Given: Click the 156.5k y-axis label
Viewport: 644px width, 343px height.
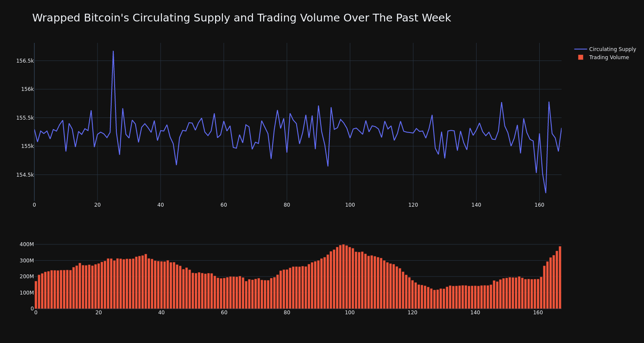Looking at the screenshot, I should click(x=25, y=61).
